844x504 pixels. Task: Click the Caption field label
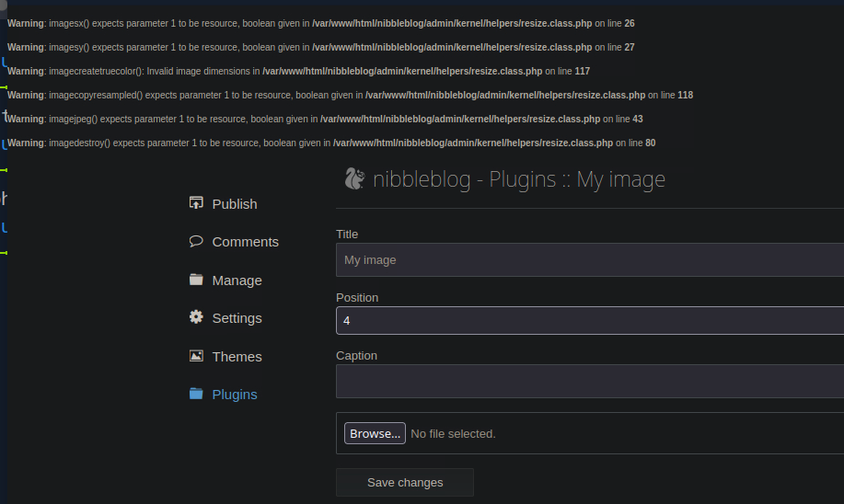[357, 356]
